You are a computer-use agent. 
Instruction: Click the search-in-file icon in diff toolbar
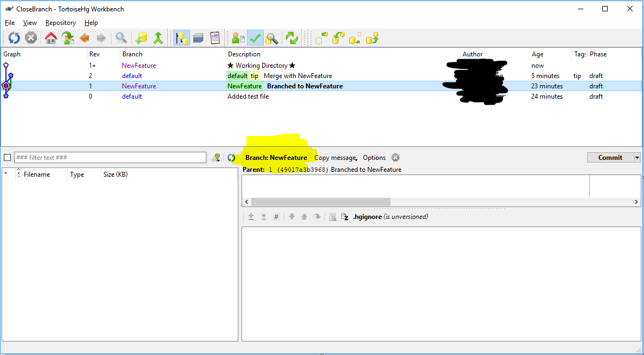coord(333,217)
